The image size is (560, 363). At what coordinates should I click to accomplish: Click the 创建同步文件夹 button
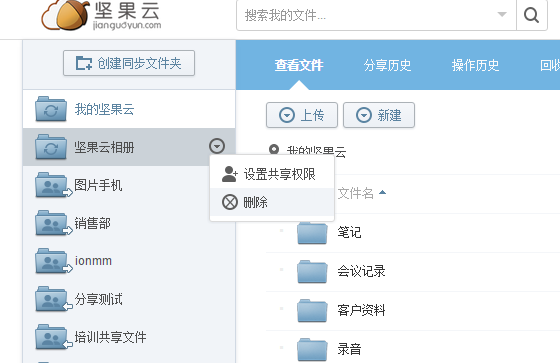[129, 63]
